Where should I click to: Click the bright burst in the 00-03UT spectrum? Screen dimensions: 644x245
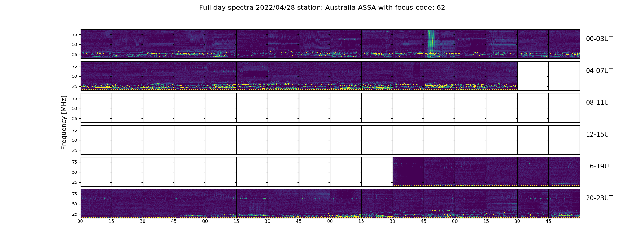point(431,41)
